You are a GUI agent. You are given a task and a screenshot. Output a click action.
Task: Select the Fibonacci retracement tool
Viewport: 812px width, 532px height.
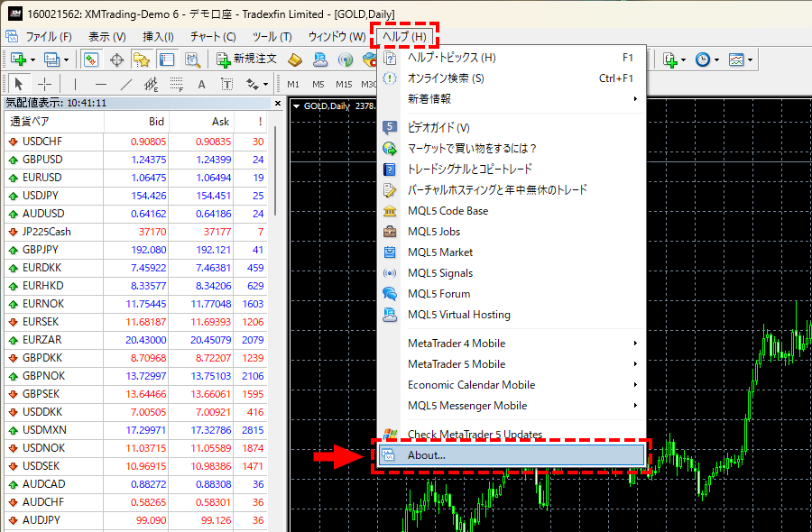coord(177,84)
